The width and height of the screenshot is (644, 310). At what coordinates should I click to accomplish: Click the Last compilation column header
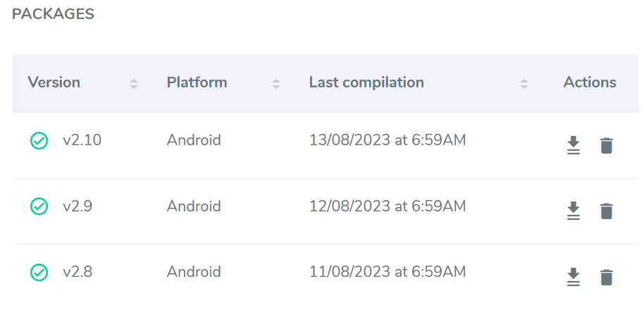pyautogui.click(x=366, y=82)
